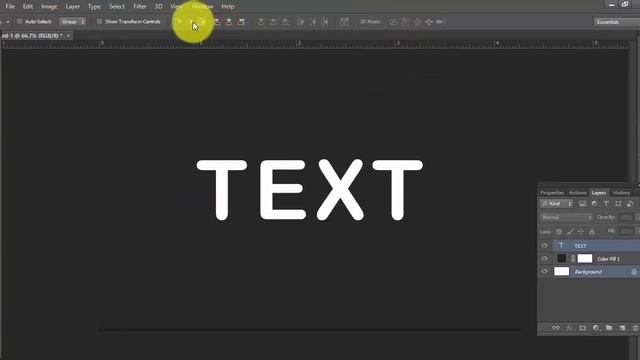Viewport: 640px width, 360px height.
Task: Open the Normal blend mode dropdown
Action: tap(566, 218)
